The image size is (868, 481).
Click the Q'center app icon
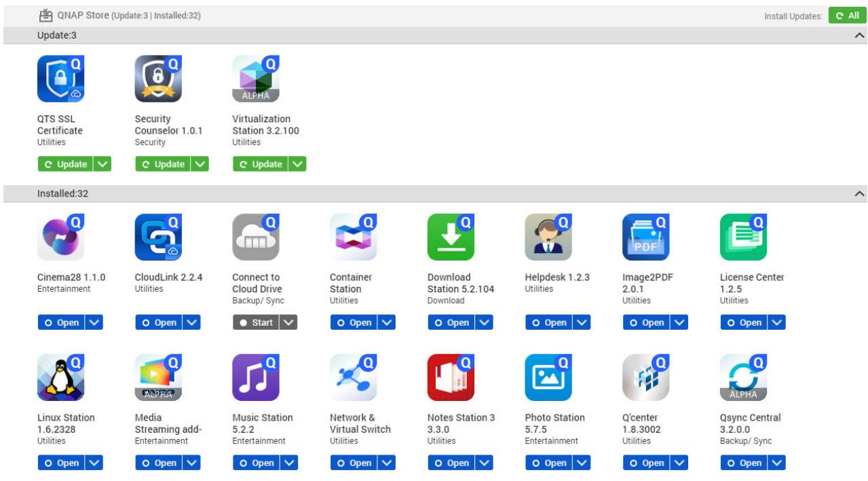[x=646, y=377]
